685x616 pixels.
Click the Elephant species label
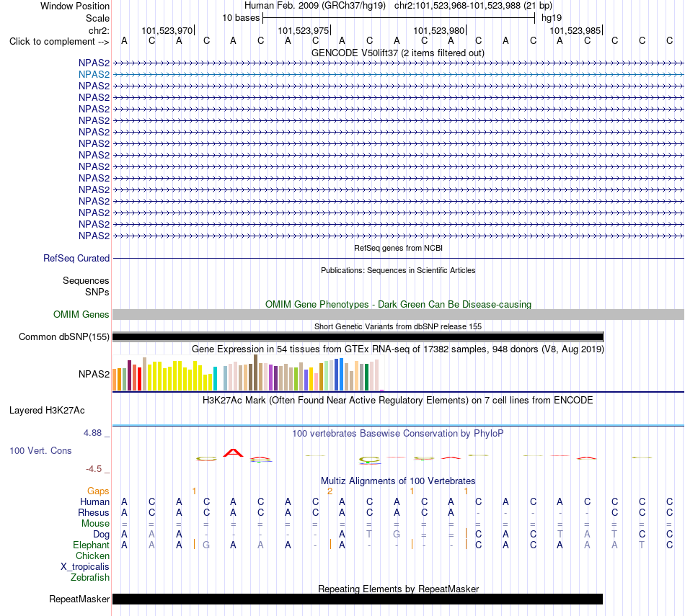[x=91, y=545]
